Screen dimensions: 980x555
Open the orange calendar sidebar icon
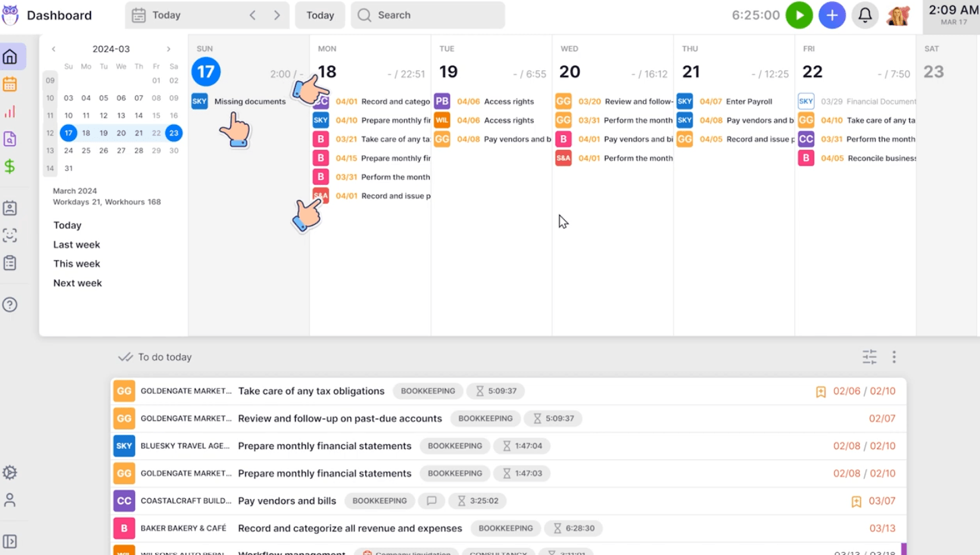pyautogui.click(x=10, y=84)
